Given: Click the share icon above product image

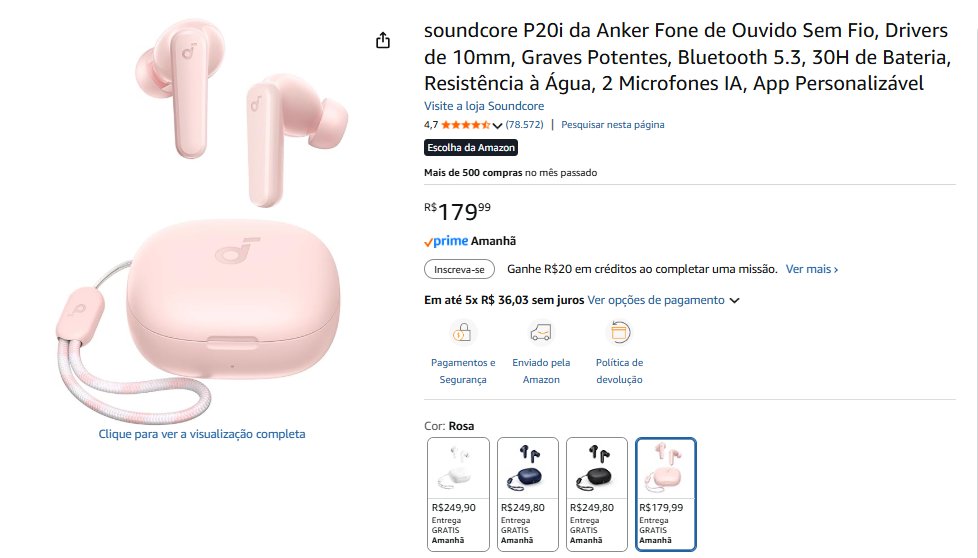Looking at the screenshot, I should 382,41.
